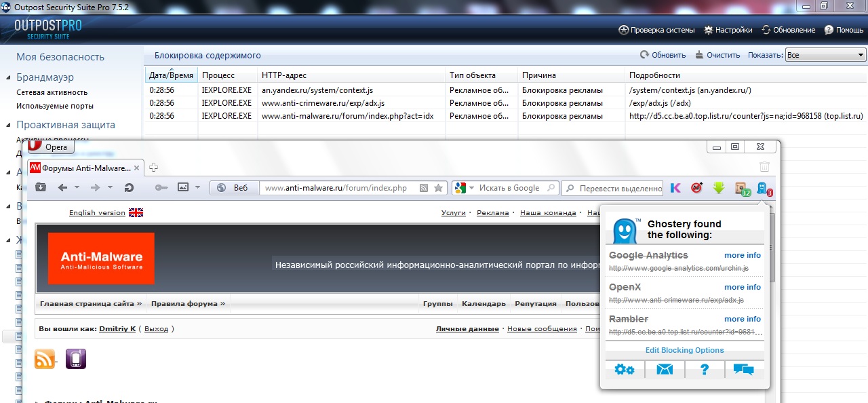Open Opera closed tabs trash icon

pos(764,167)
